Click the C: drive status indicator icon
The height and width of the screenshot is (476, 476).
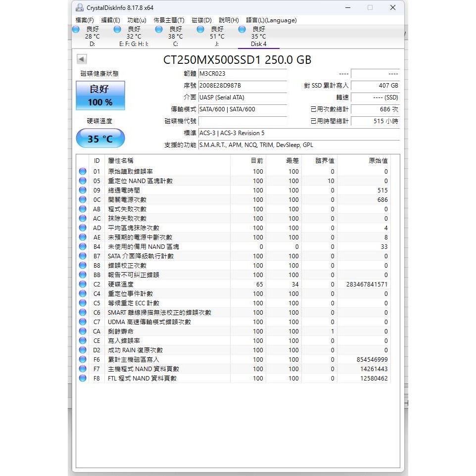(x=158, y=30)
